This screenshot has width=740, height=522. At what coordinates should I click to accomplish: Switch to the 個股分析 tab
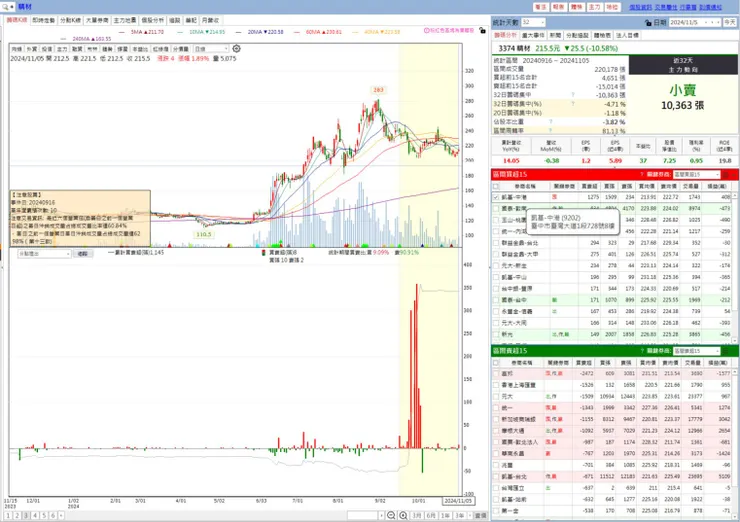tap(153, 20)
